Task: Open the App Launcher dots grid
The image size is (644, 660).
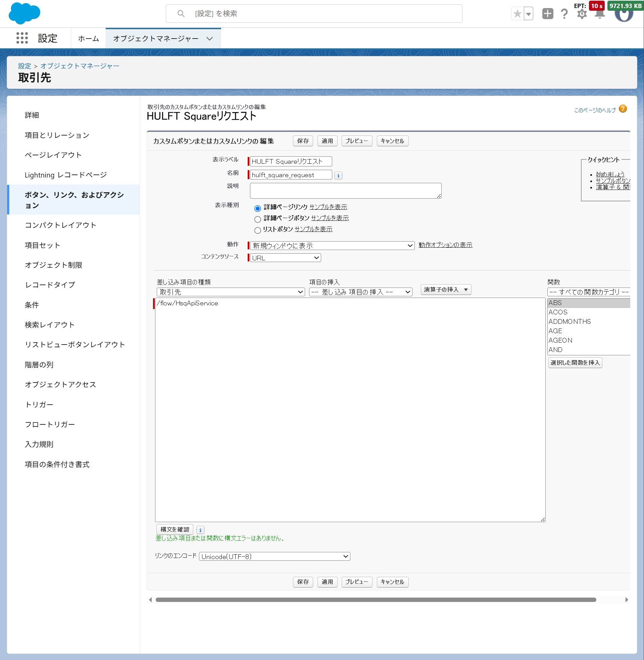Action: pyautogui.click(x=22, y=38)
